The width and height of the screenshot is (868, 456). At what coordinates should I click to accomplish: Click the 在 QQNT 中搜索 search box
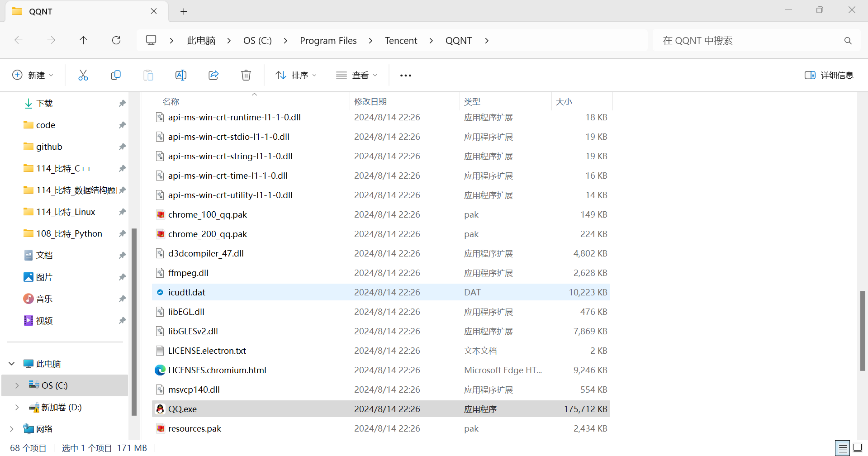[756, 41]
